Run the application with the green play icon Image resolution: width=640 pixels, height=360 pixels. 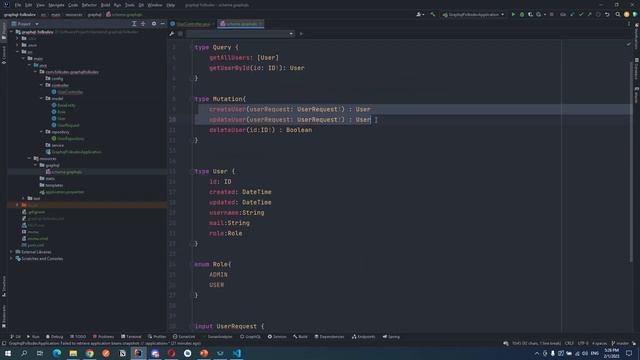coord(513,14)
